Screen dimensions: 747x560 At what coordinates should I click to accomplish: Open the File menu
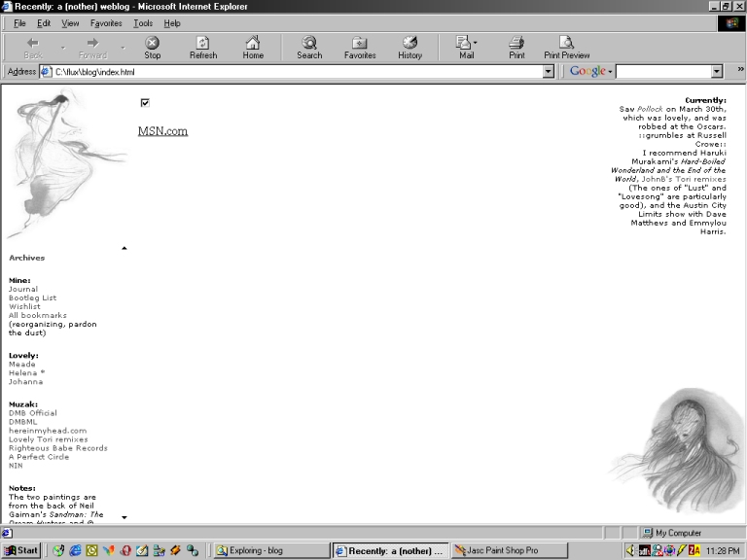click(19, 23)
